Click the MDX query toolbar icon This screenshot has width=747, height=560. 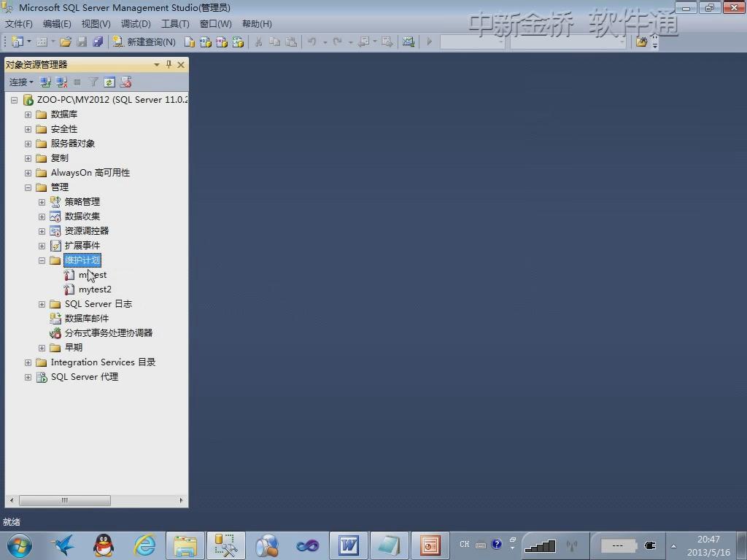point(205,42)
